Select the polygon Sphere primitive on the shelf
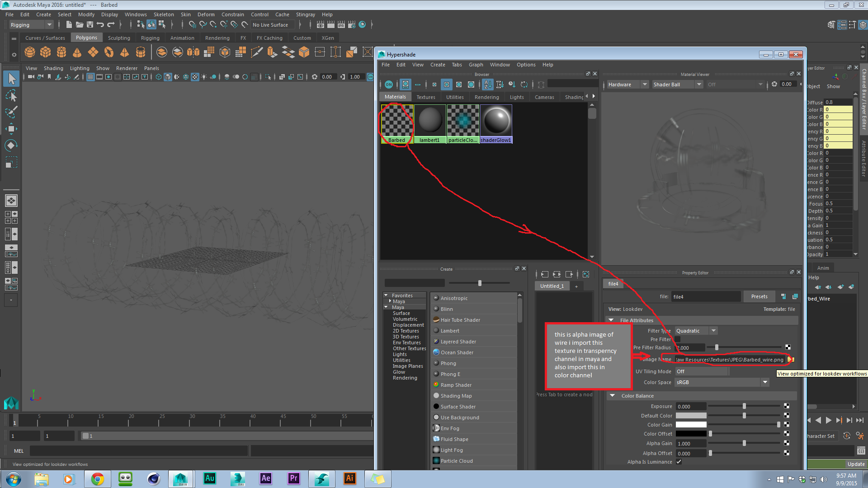The height and width of the screenshot is (488, 868). (29, 52)
